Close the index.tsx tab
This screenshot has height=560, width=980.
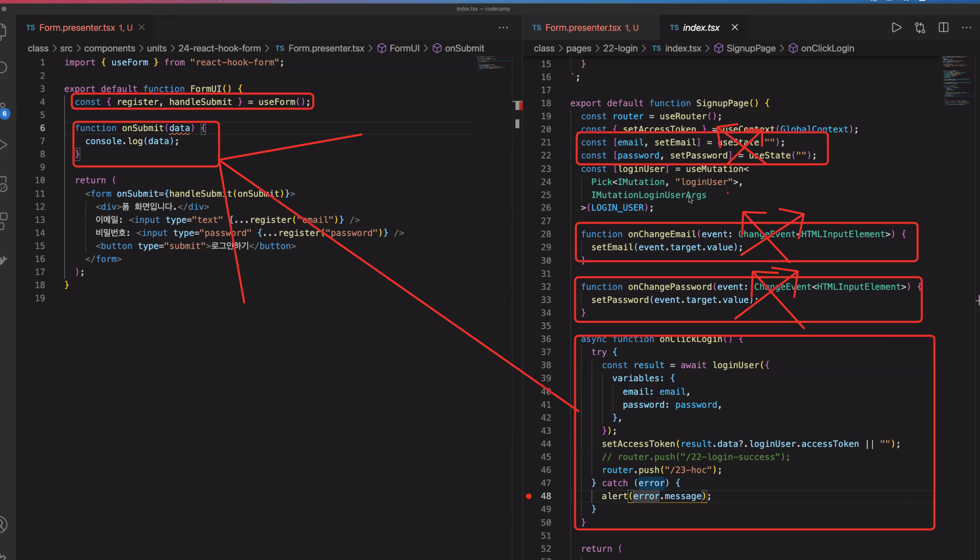pos(734,27)
